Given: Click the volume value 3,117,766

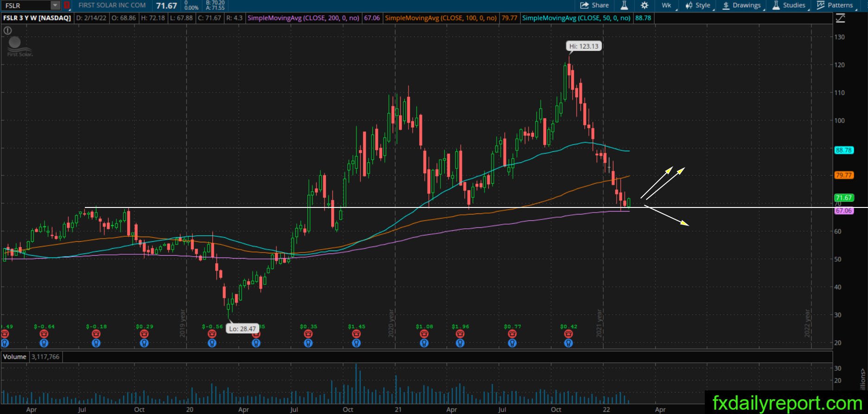Looking at the screenshot, I should (45, 357).
